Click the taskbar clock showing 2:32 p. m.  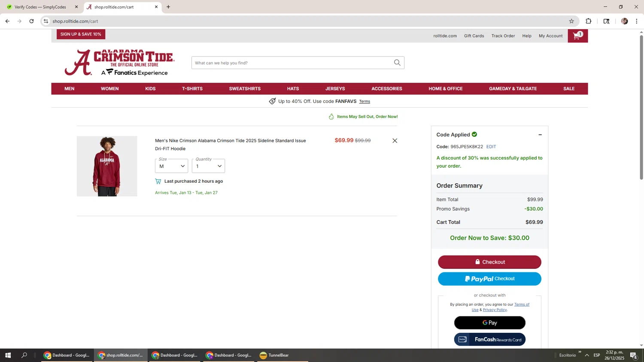pos(614,355)
